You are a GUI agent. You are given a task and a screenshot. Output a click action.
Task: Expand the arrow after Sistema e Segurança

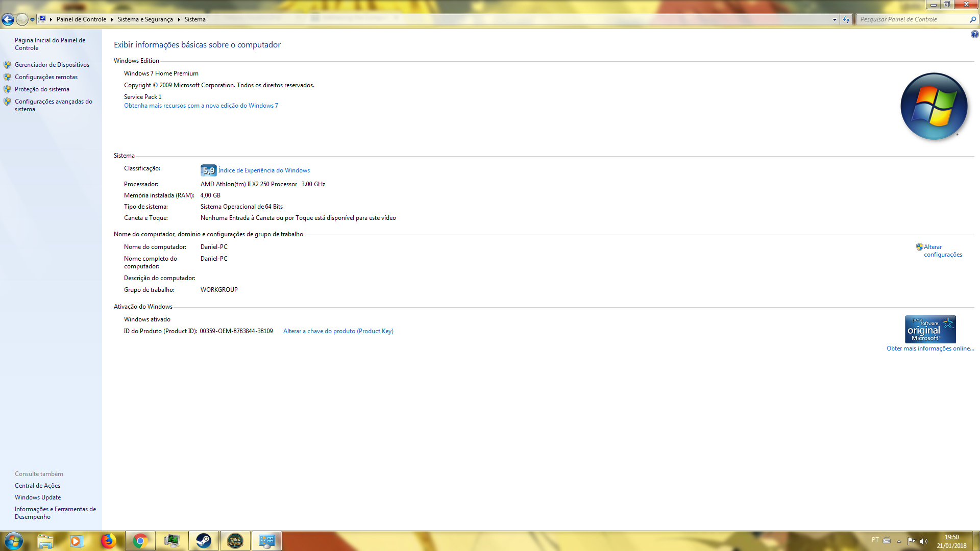point(179,19)
